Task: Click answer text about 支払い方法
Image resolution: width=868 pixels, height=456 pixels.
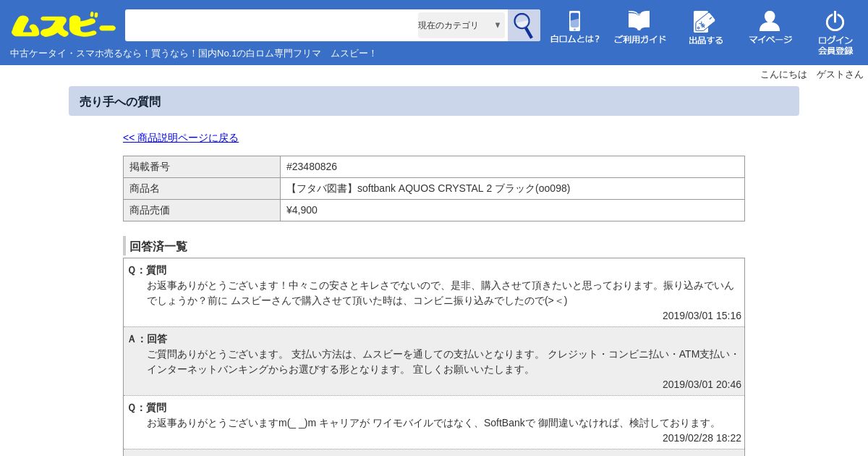Action: coord(443,361)
